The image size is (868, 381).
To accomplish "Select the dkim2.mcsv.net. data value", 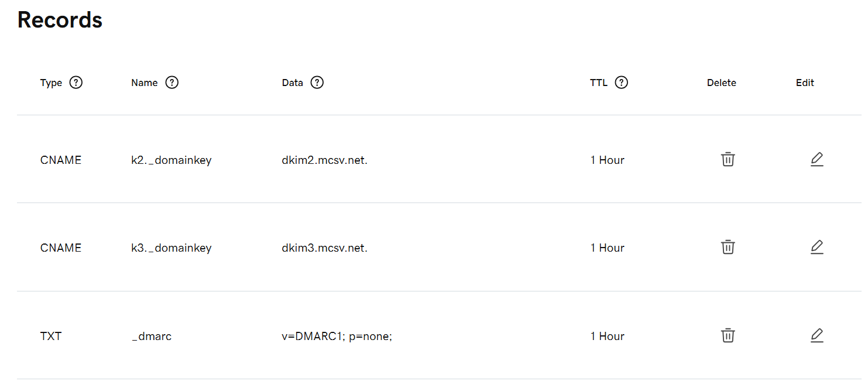I will [x=325, y=160].
